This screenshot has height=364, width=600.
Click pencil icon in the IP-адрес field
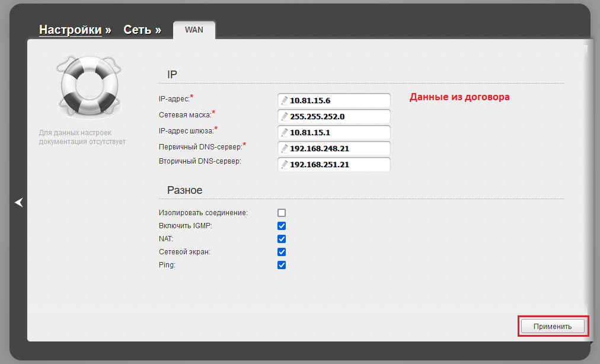tap(284, 100)
